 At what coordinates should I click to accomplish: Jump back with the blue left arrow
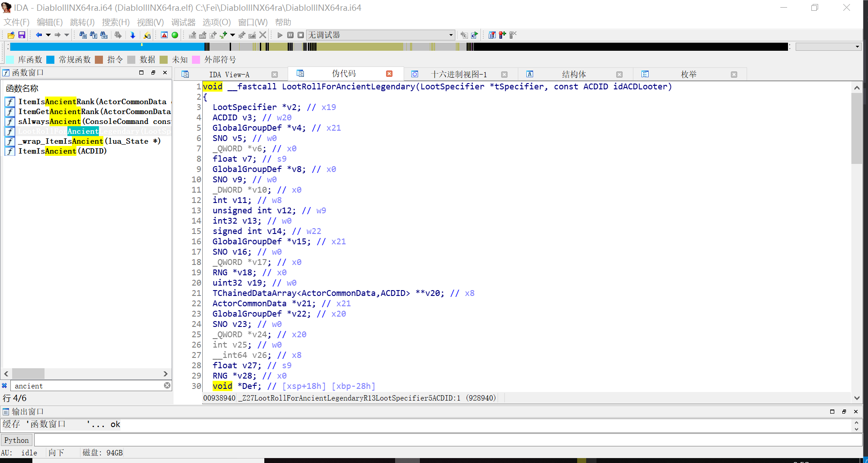click(39, 35)
